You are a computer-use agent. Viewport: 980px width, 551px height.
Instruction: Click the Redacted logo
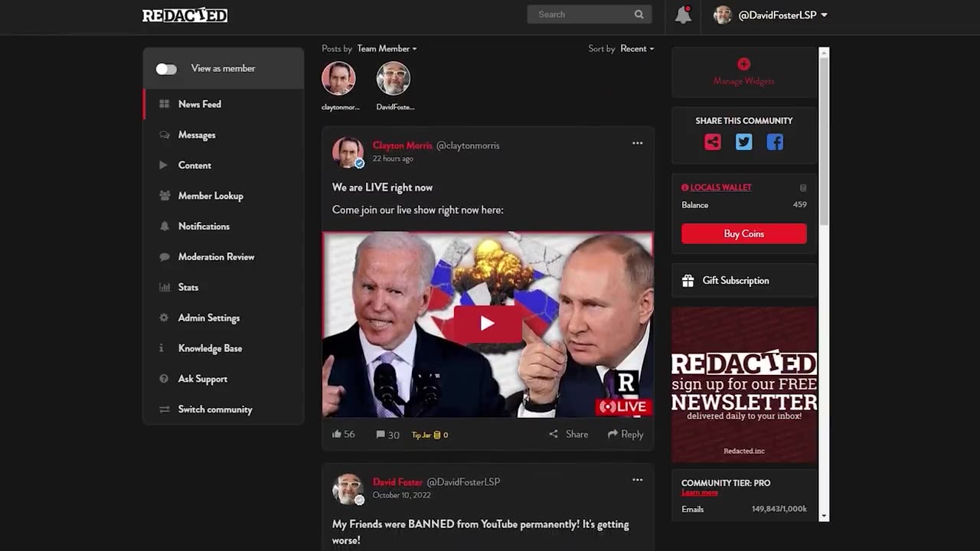[x=185, y=15]
